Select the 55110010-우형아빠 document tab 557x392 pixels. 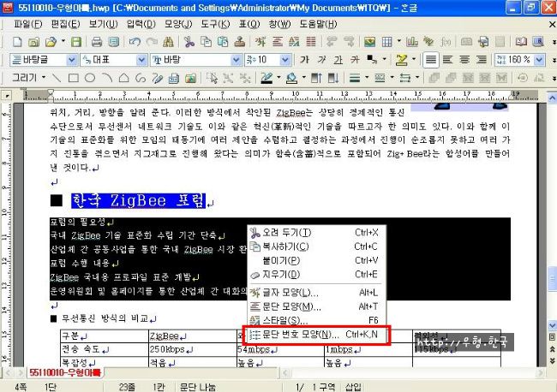66,372
